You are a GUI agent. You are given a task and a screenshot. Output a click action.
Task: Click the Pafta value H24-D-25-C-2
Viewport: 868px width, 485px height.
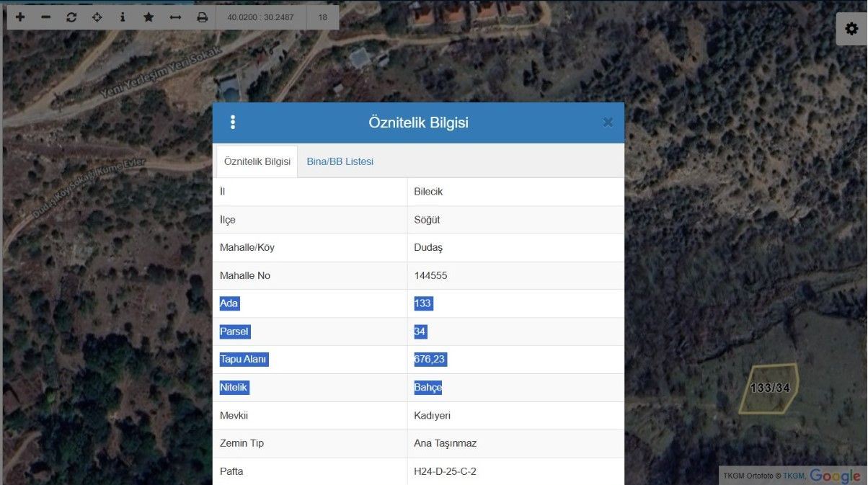click(x=445, y=471)
